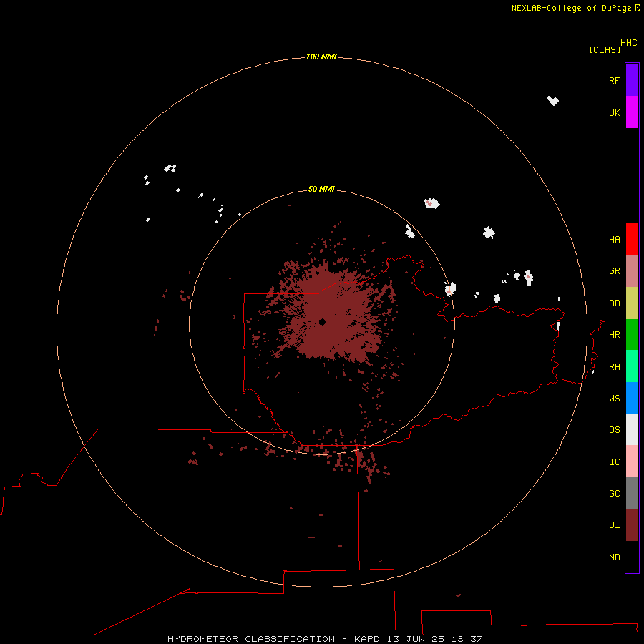The image size is (644, 644).
Task: Pick the RA aqua-green legend swatch
Action: coord(632,366)
